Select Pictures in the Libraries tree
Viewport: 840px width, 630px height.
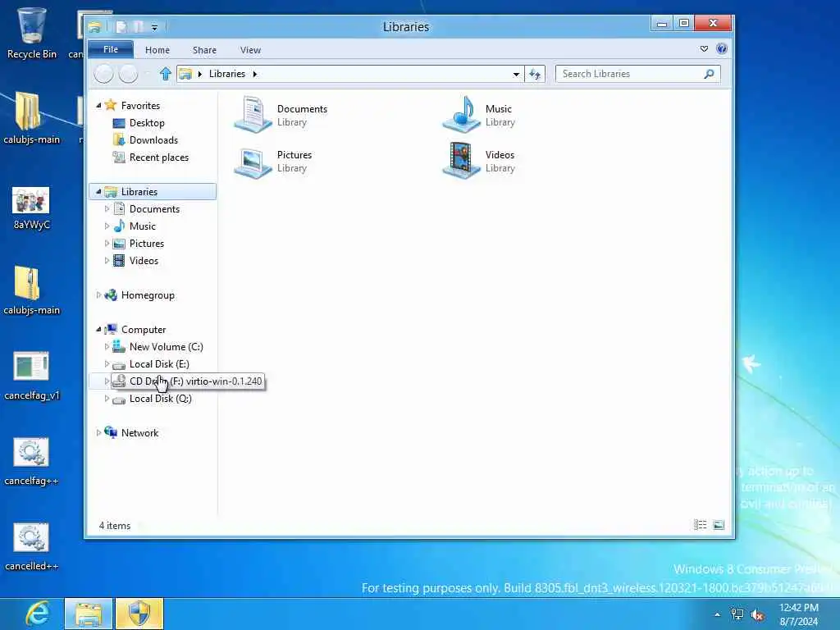coord(146,243)
